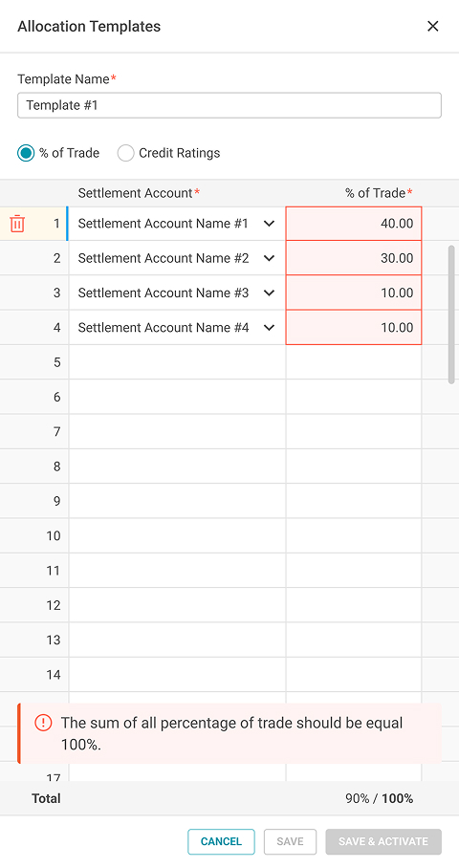Click the row 4 percentage cell with 10.00
The height and width of the screenshot is (868, 459).
pos(354,328)
